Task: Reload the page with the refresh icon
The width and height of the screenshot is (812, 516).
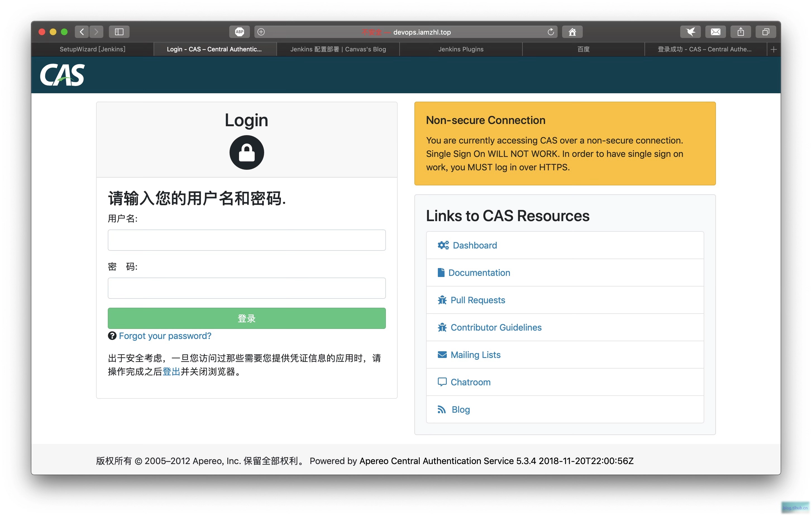Action: (x=551, y=32)
